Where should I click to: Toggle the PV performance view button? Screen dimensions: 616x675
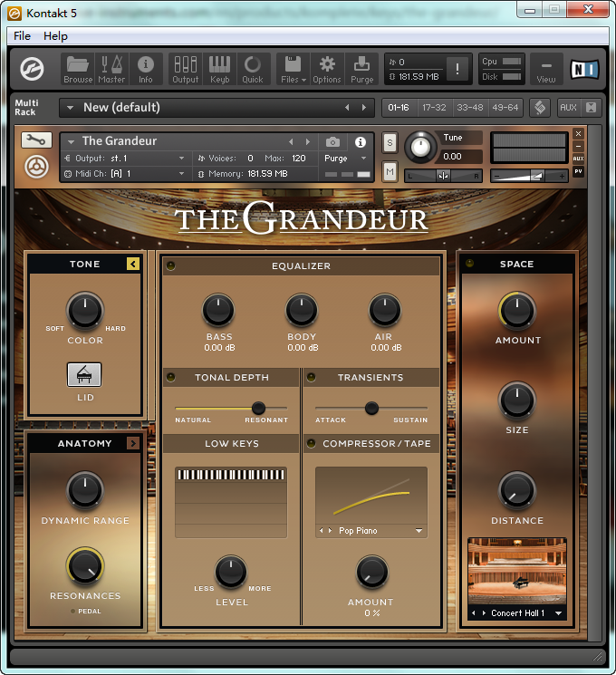pyautogui.click(x=579, y=171)
